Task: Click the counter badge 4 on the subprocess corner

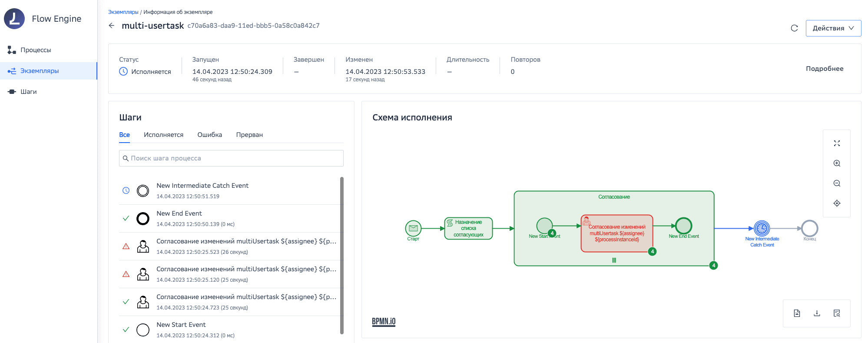Action: 713,266
